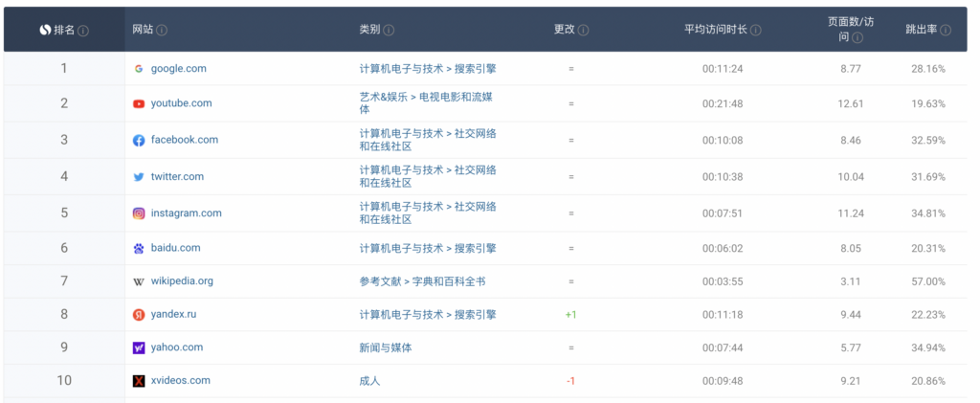Click the 网站 column header label

tap(143, 30)
